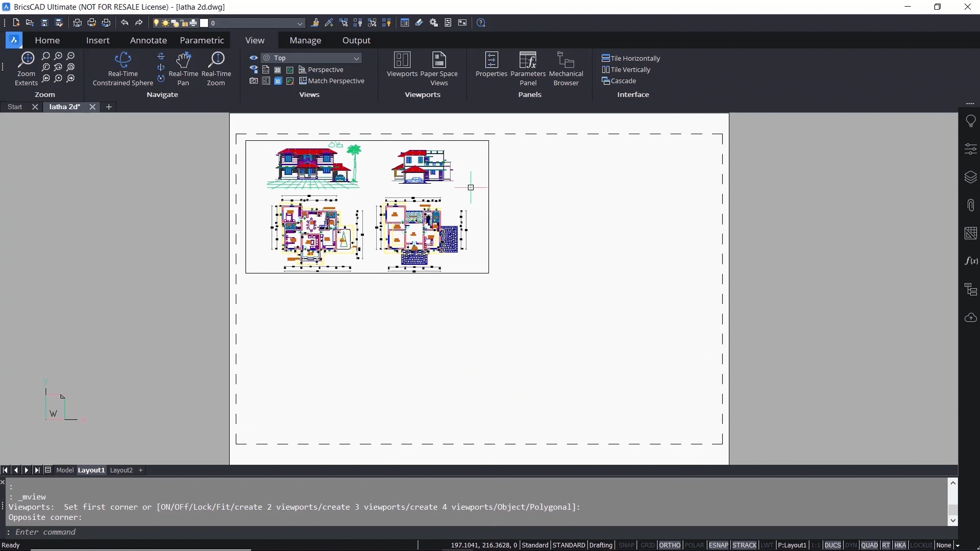Click the white color swatch in toolbar
This screenshot has height=551, width=980.
(x=204, y=23)
